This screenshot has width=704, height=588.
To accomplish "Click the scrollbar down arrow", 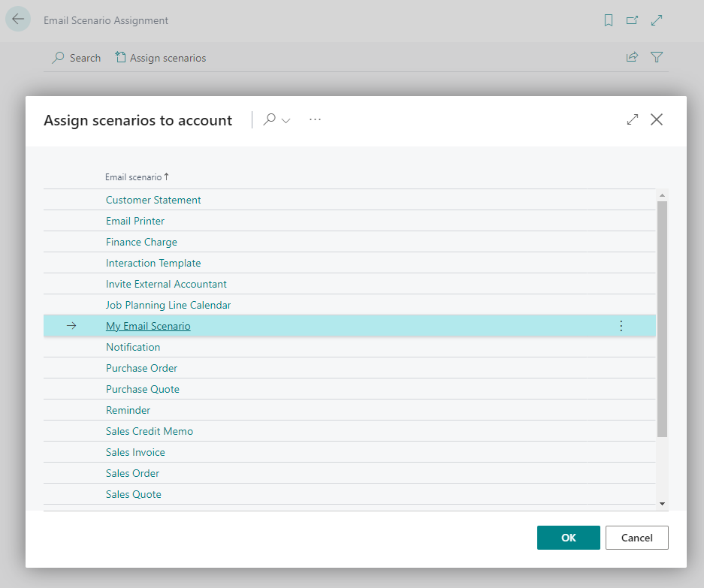I will [662, 504].
